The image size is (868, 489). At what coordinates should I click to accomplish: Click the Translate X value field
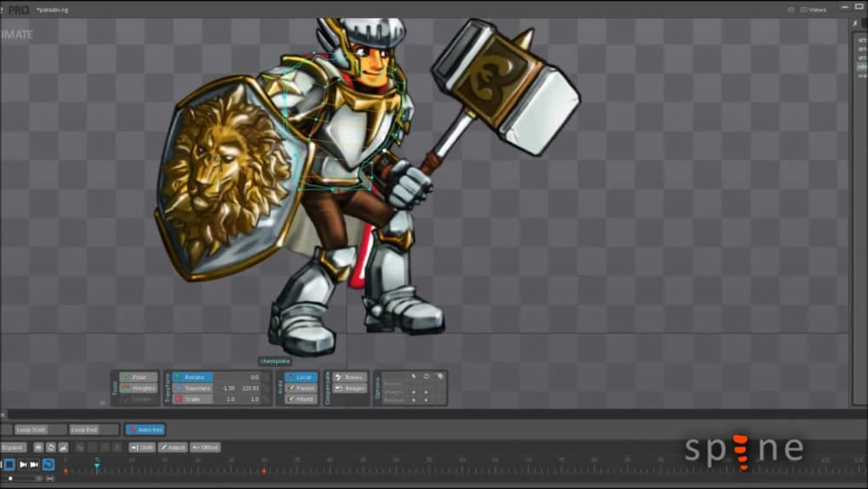tap(227, 388)
